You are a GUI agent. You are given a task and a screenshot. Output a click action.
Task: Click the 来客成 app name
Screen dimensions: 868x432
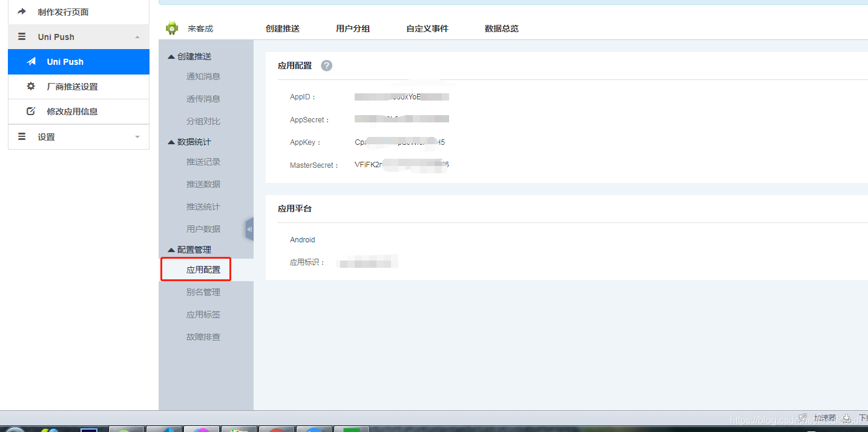pos(200,28)
